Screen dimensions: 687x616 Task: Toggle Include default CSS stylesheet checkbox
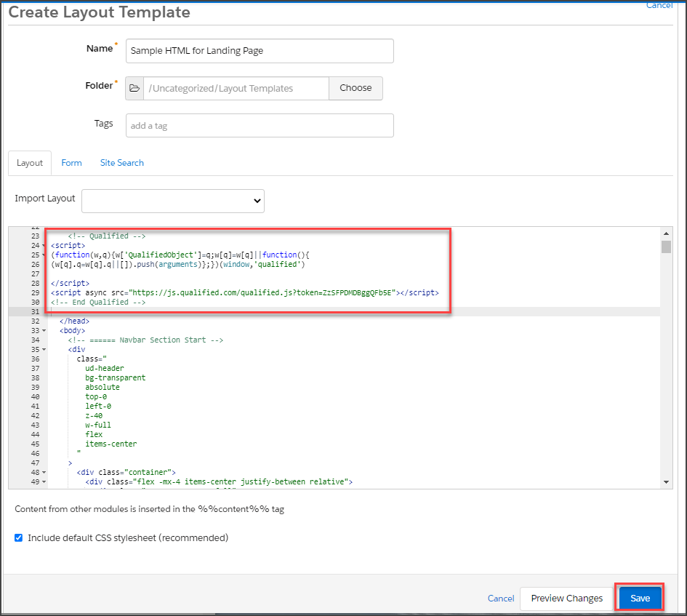[18, 537]
